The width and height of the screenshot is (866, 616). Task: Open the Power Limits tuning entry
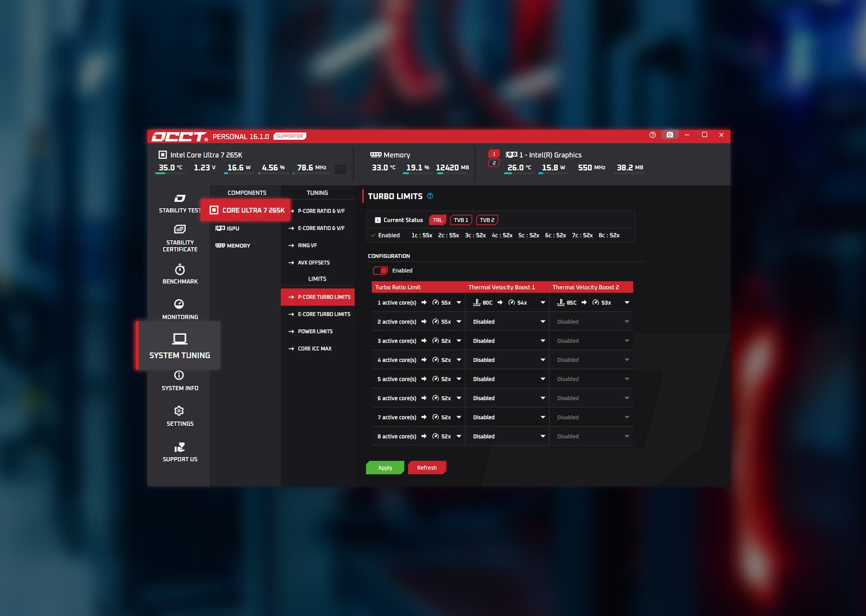315,332
